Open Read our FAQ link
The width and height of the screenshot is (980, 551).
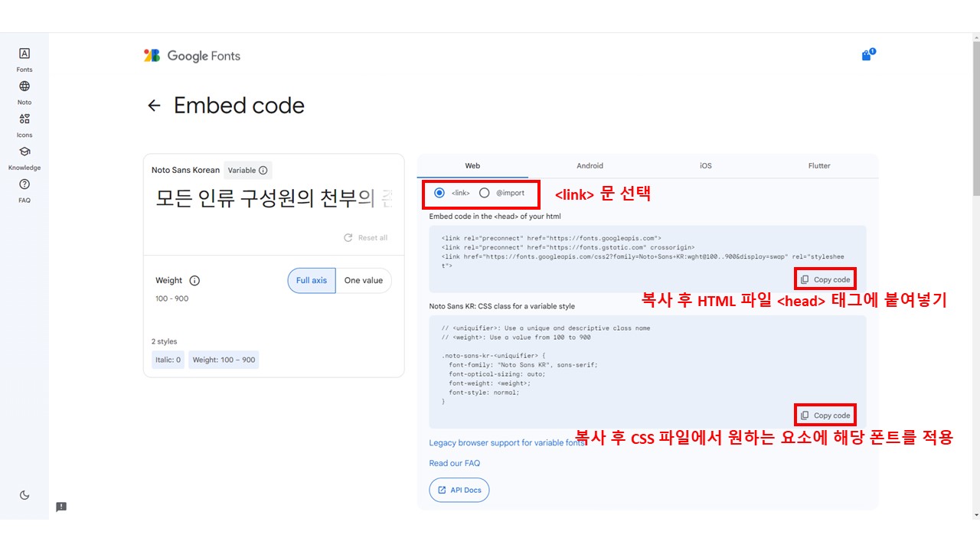point(455,463)
